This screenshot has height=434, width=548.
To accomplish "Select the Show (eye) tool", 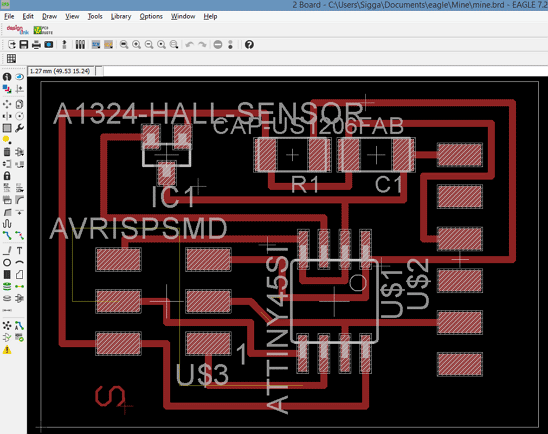I will [x=20, y=77].
